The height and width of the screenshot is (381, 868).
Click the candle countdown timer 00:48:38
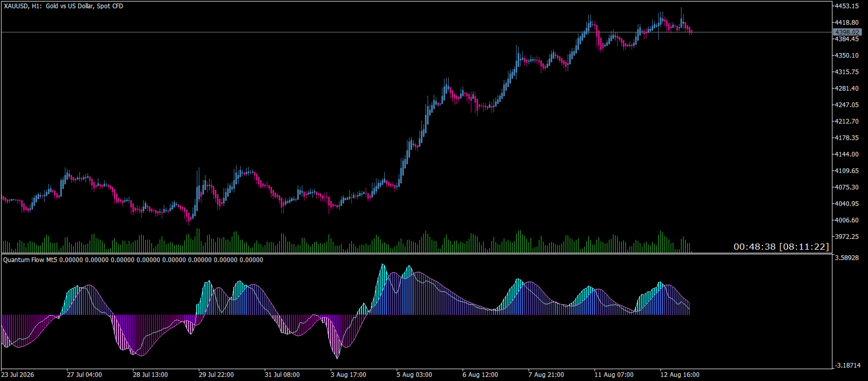click(754, 247)
